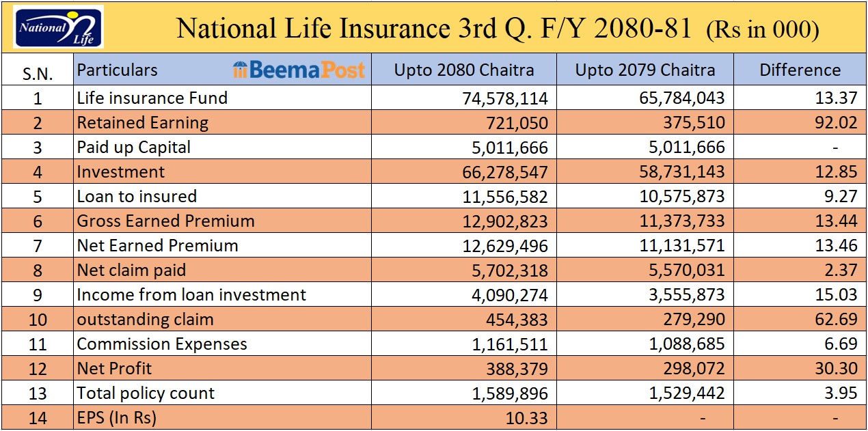Click the National Life logo

[x=57, y=27]
